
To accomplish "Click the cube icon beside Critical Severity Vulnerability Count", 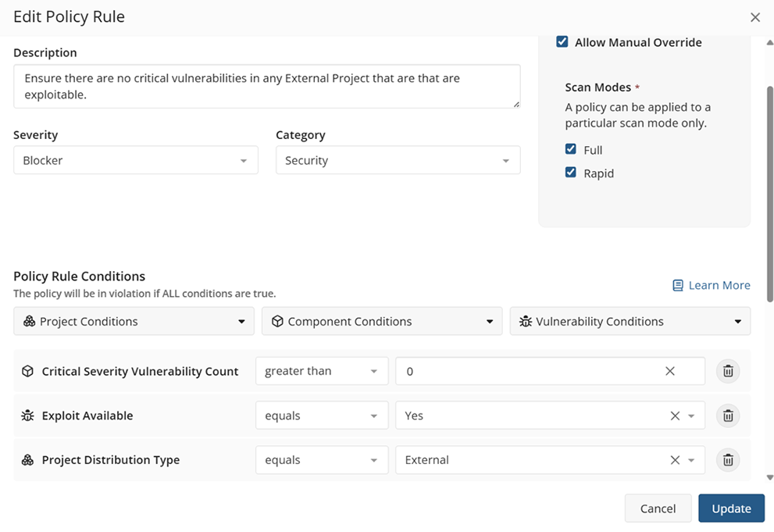I will coord(27,371).
